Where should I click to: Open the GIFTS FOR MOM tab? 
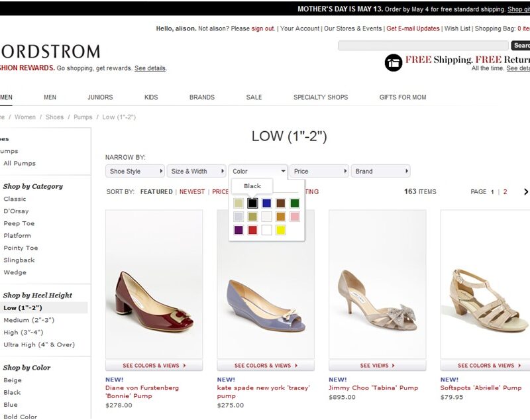point(403,97)
